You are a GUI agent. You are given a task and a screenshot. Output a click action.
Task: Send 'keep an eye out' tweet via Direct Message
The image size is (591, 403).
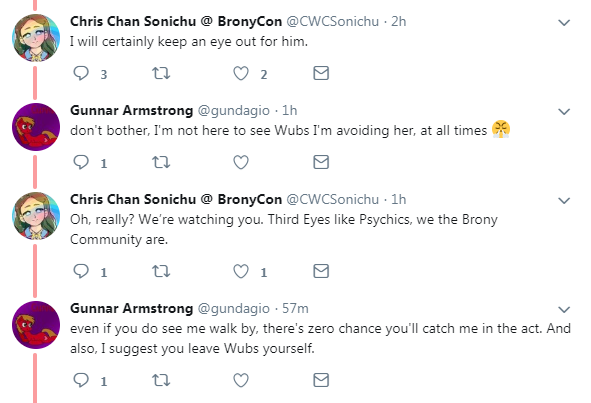(321, 73)
